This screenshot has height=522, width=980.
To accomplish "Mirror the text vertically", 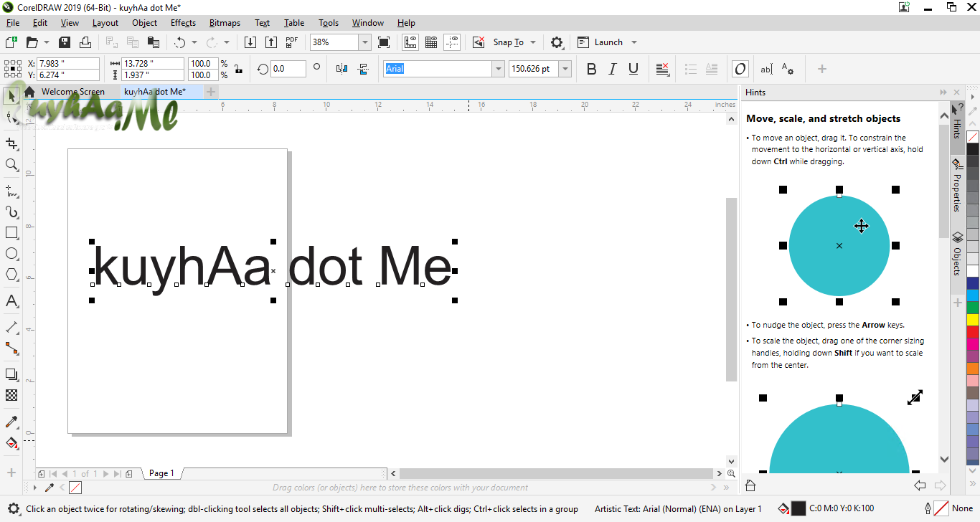I will 362,69.
